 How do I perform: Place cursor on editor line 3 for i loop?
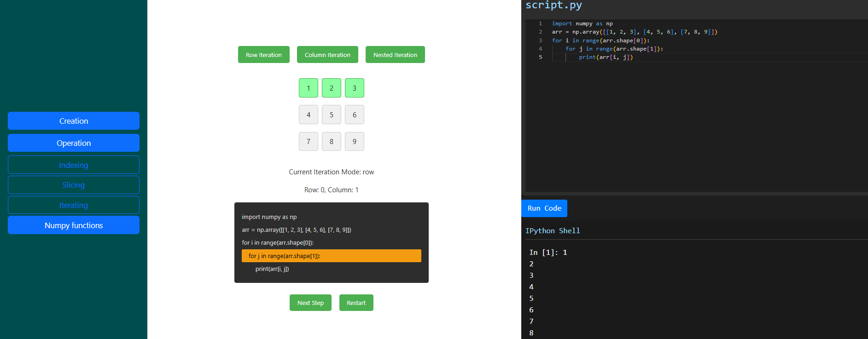[x=601, y=40]
